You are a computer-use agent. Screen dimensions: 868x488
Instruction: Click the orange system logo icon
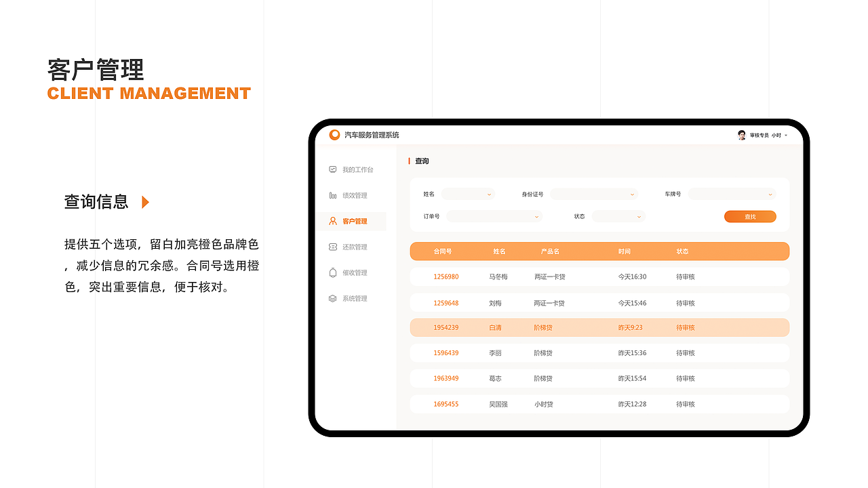coord(334,135)
